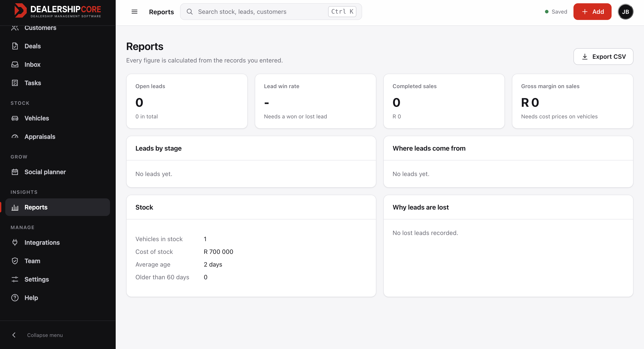Click the 'Older than 60 days' row label

pyautogui.click(x=162, y=277)
